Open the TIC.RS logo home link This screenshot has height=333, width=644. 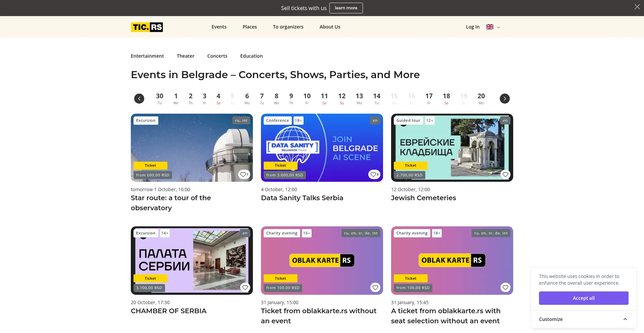pos(147,27)
